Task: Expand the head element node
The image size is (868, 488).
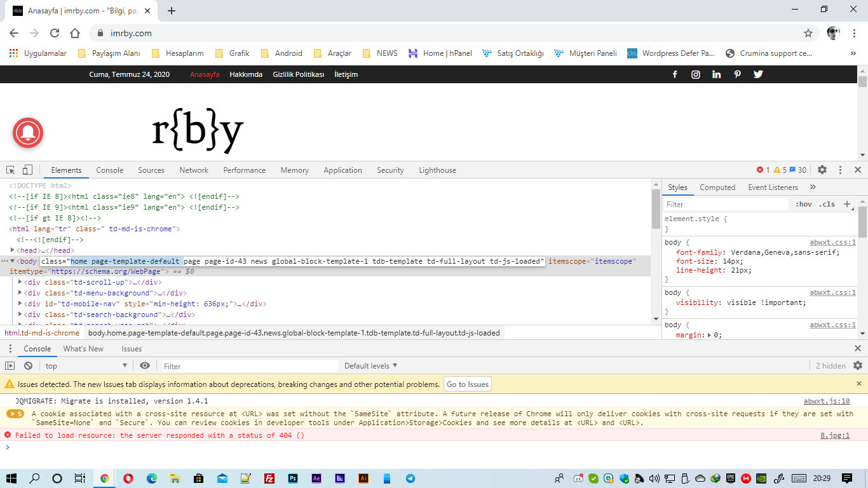Action: tap(13, 250)
